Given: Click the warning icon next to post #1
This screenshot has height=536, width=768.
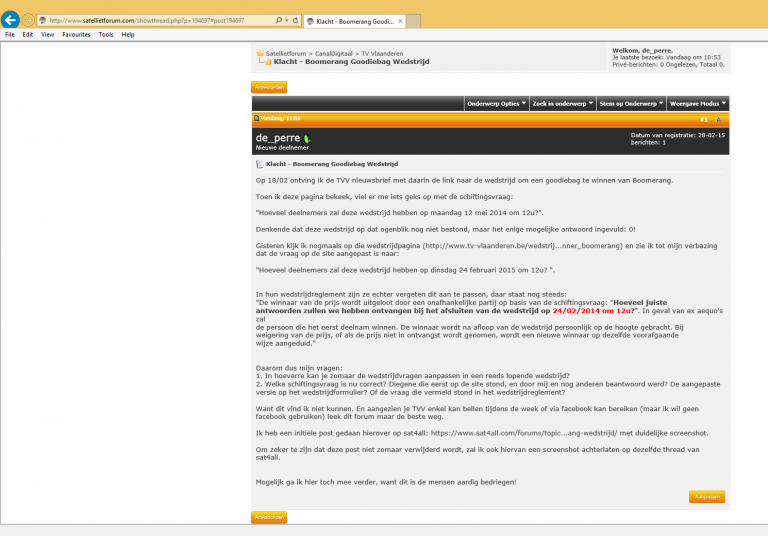Looking at the screenshot, I should click(x=718, y=119).
